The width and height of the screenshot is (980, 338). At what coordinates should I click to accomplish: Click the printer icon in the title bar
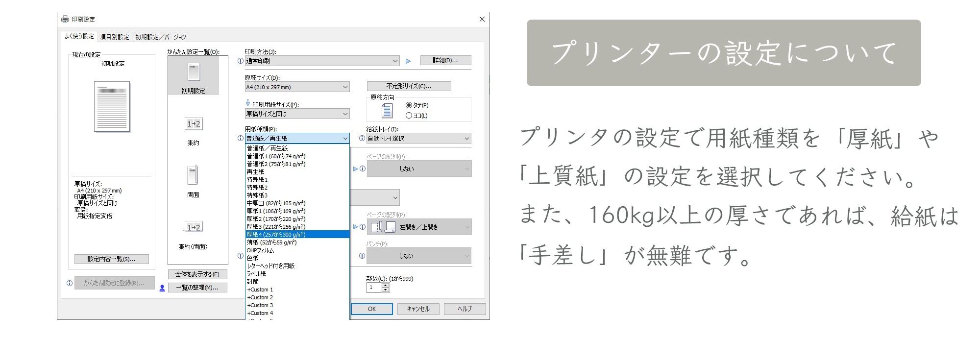pos(65,19)
